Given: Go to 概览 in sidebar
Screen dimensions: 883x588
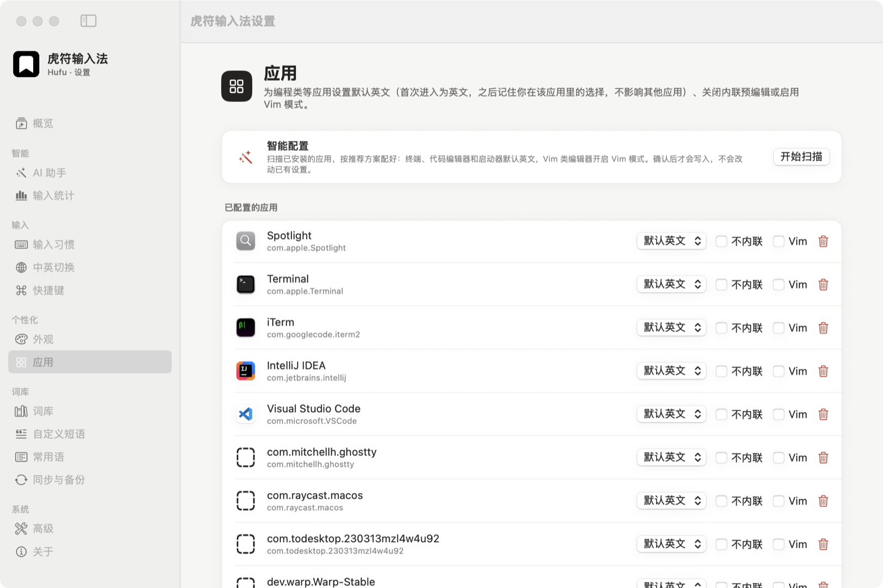Looking at the screenshot, I should click(90, 124).
